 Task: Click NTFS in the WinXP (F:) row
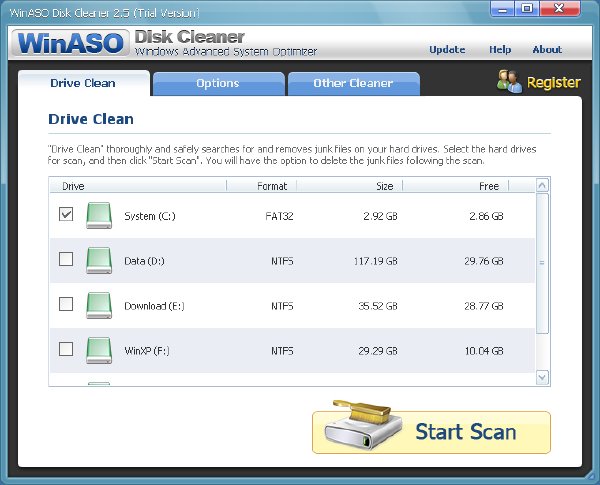(282, 351)
